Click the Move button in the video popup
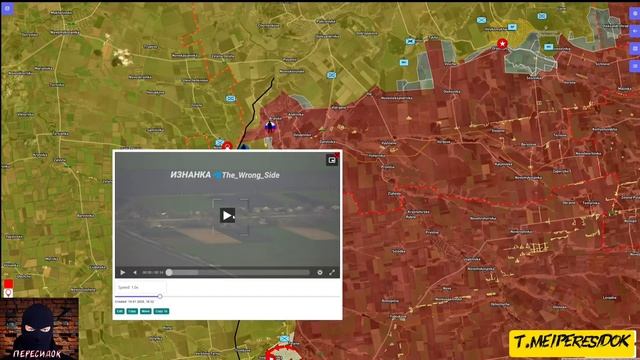 click(146, 311)
